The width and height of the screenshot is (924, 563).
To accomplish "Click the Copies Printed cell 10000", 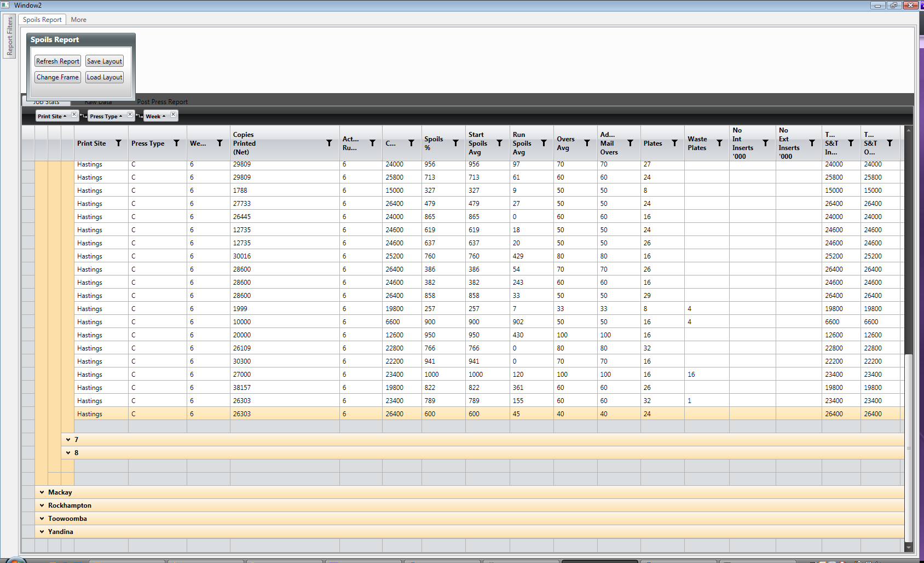I will click(285, 322).
